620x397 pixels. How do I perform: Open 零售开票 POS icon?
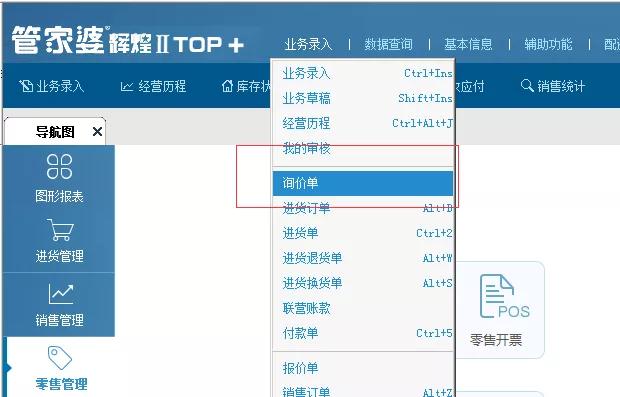tap(505, 296)
